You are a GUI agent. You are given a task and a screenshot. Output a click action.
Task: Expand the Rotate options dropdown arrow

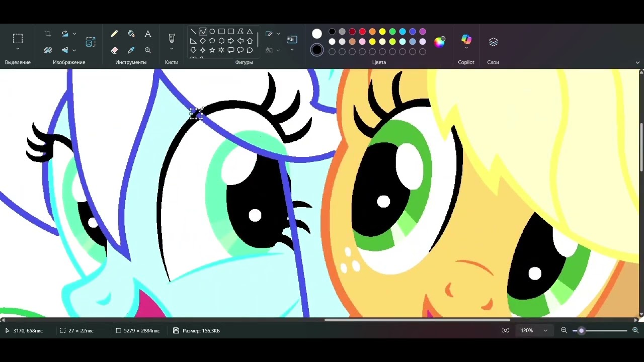74,34
